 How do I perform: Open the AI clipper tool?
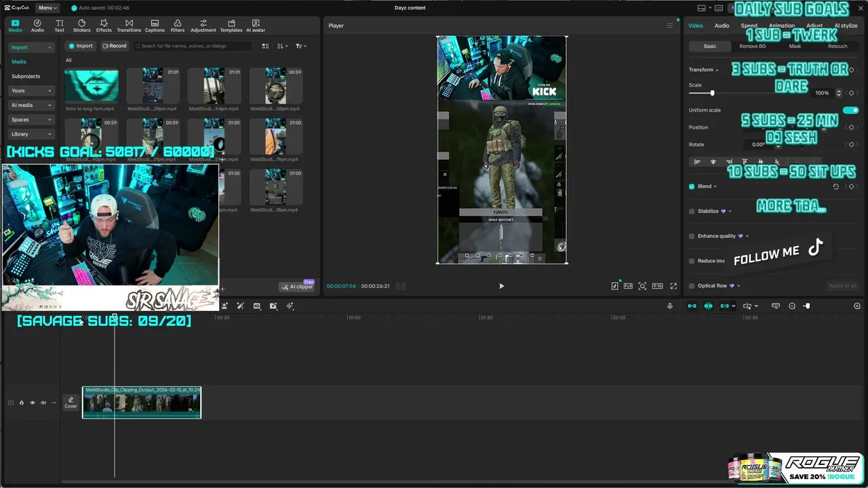[298, 287]
